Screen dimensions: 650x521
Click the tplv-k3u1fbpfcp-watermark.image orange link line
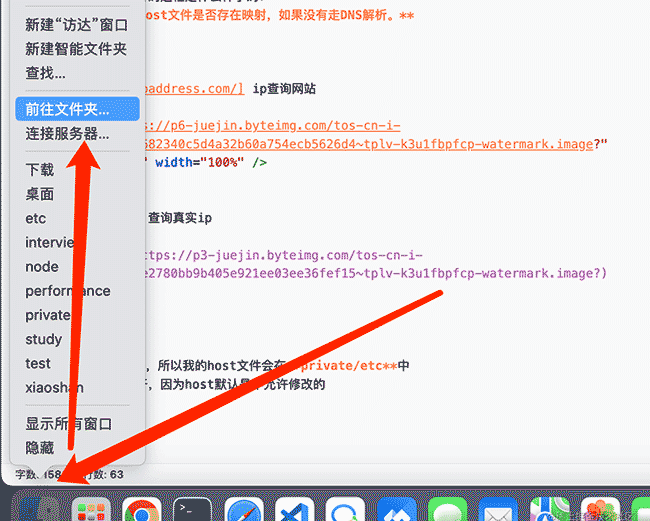[369, 144]
